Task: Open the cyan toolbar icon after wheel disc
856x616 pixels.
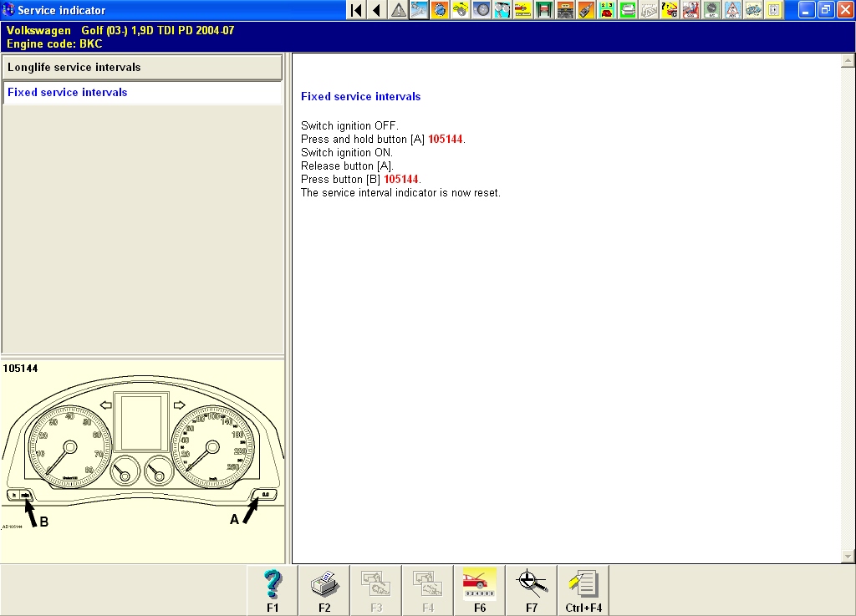Action: [x=502, y=10]
